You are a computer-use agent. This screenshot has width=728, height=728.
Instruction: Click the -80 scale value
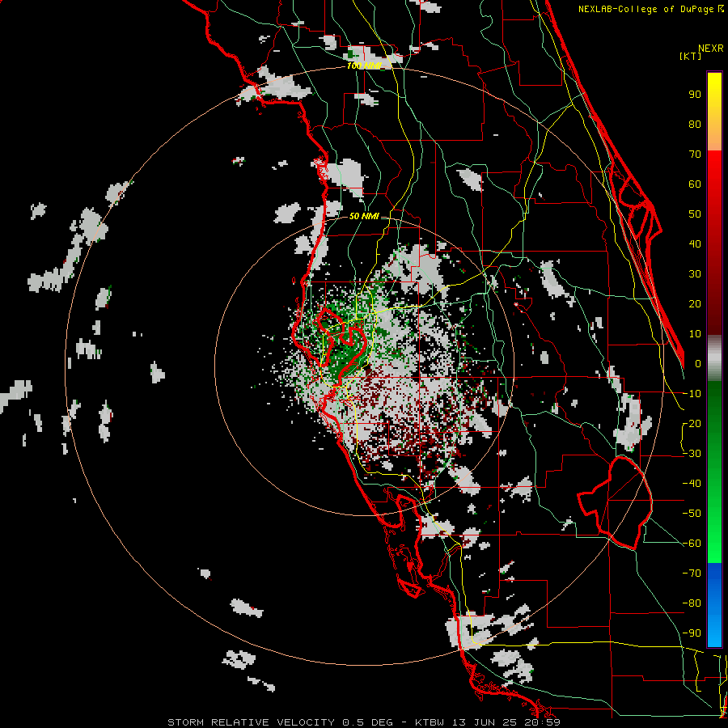[692, 603]
